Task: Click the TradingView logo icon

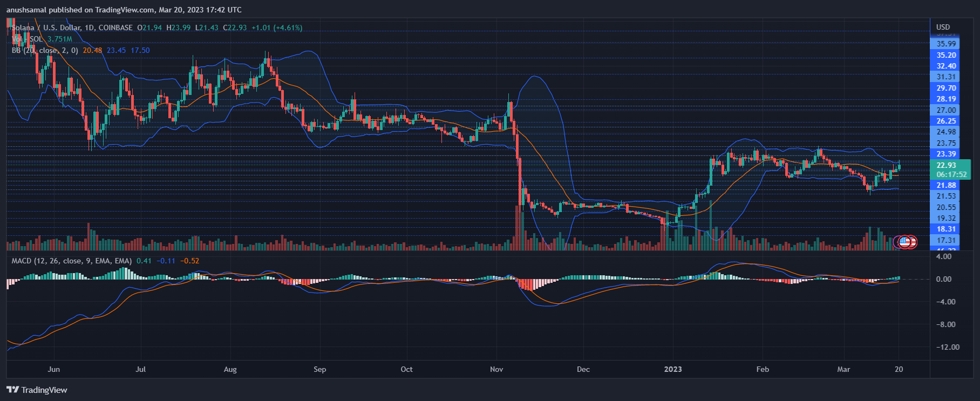Action: point(12,390)
